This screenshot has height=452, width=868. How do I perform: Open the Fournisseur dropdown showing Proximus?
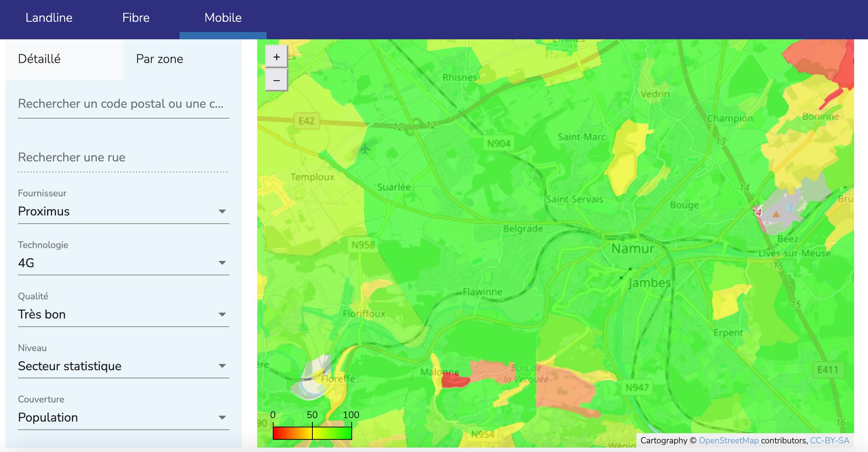(123, 211)
